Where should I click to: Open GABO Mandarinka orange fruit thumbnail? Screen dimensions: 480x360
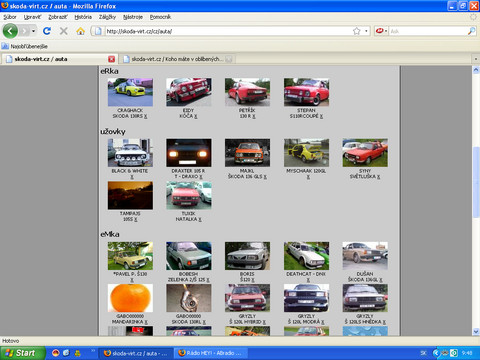pos(130,298)
